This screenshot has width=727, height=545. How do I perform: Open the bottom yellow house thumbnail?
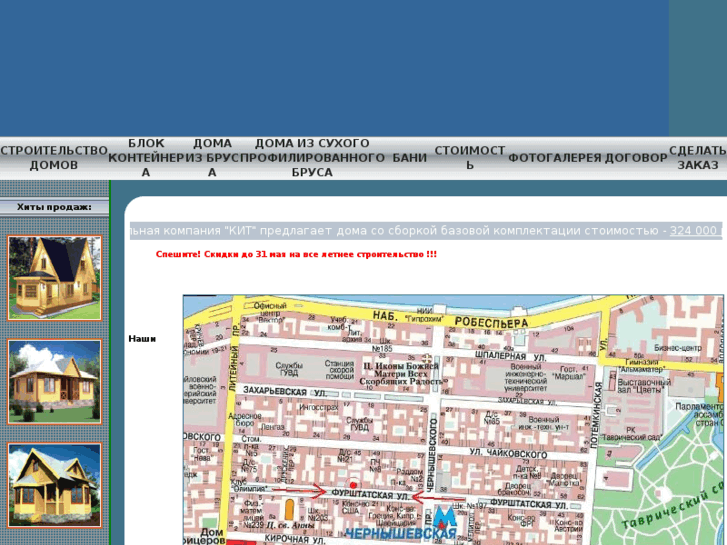coord(55,485)
